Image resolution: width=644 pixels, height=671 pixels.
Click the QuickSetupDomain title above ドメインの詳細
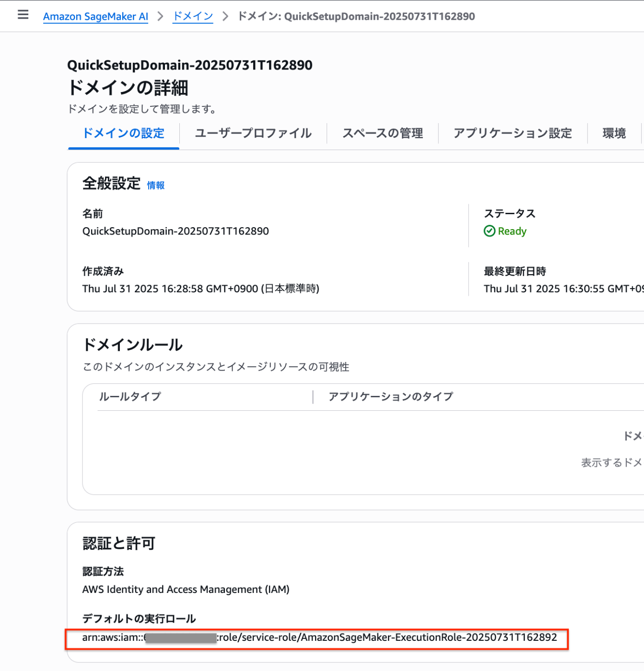point(190,65)
